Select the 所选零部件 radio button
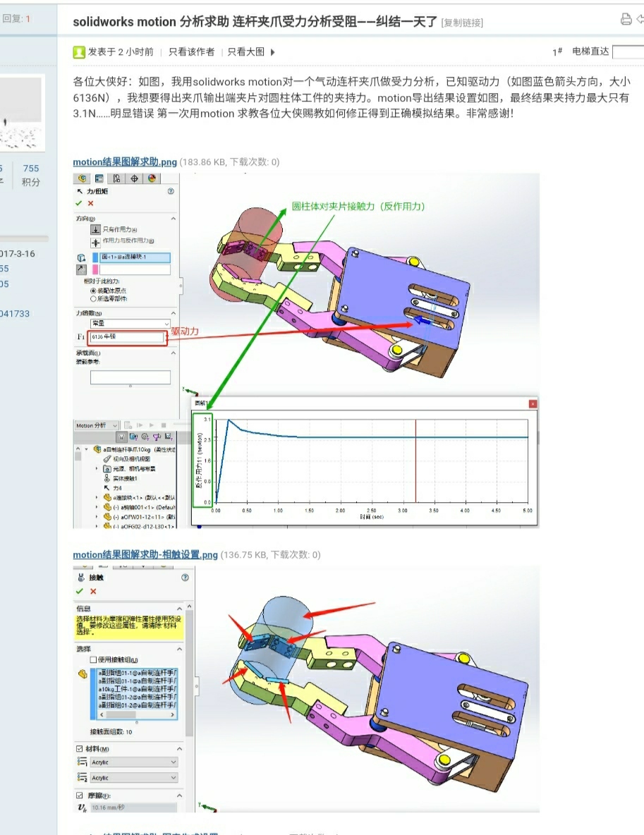 coord(93,299)
